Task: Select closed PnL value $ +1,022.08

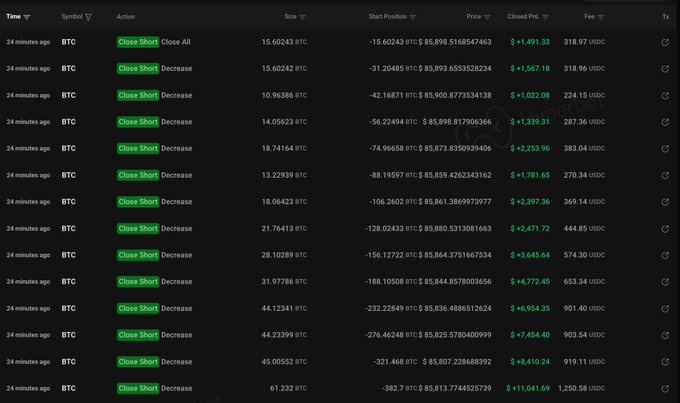Action: pos(530,95)
